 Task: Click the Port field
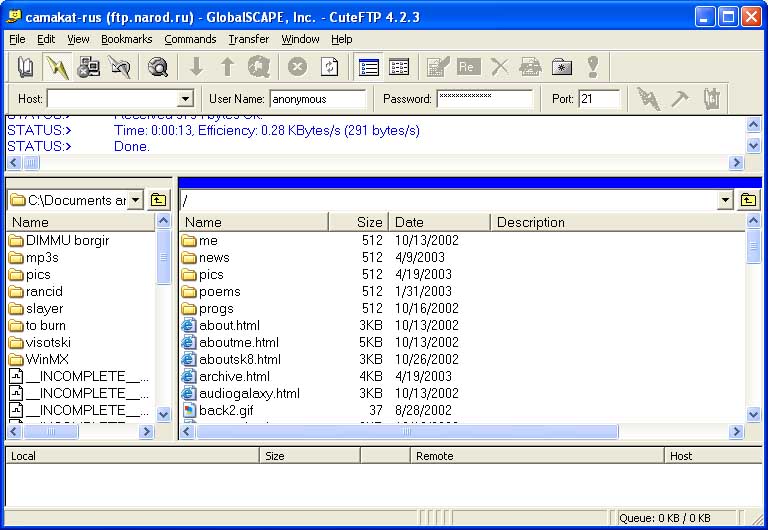(x=599, y=99)
